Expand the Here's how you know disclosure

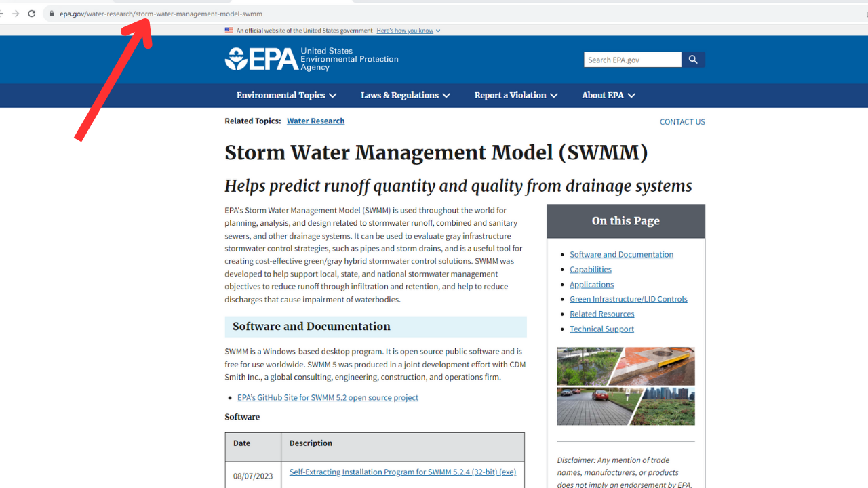[x=407, y=30]
